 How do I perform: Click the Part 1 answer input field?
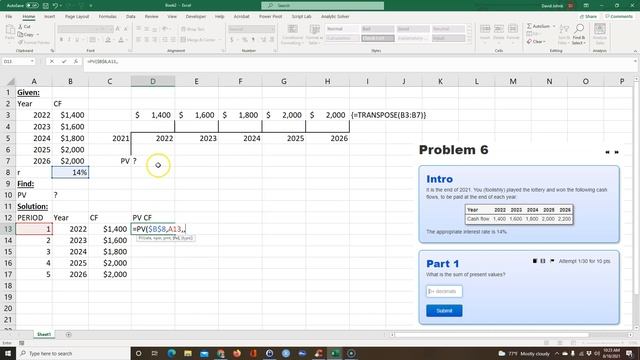444,291
